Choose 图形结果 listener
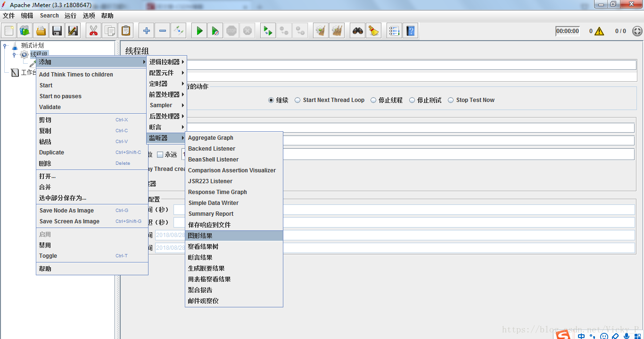The width and height of the screenshot is (644, 339). [x=234, y=236]
